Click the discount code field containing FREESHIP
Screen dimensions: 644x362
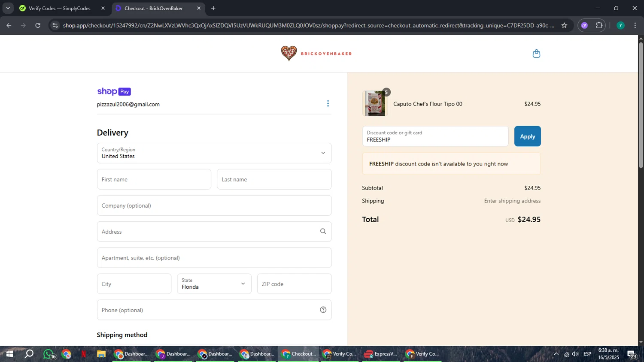[x=435, y=136]
